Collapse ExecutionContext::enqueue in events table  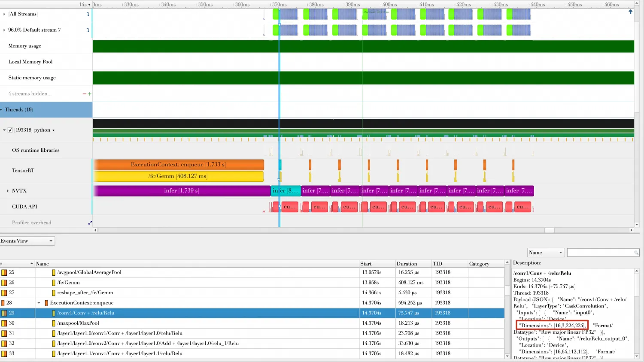tap(39, 303)
